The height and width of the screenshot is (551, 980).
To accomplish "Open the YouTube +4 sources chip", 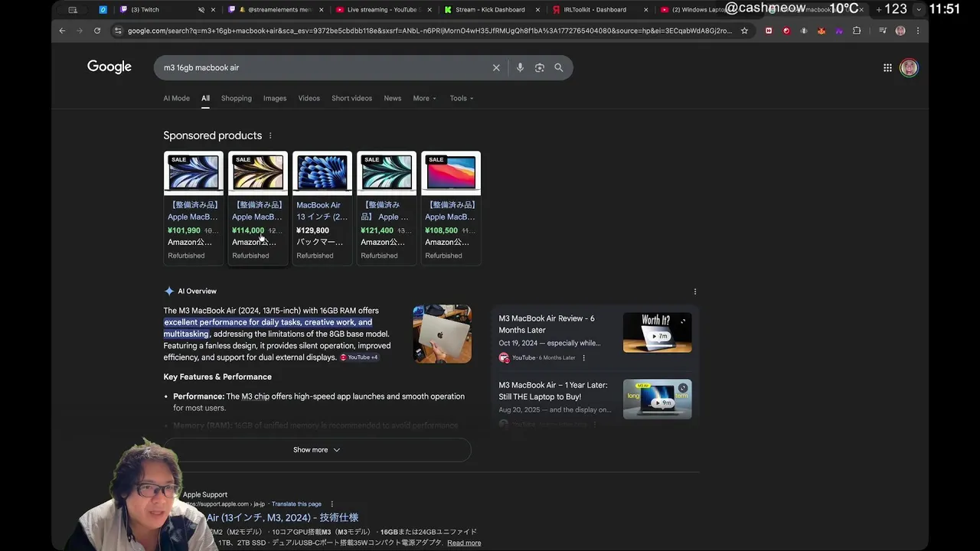I will tap(359, 357).
